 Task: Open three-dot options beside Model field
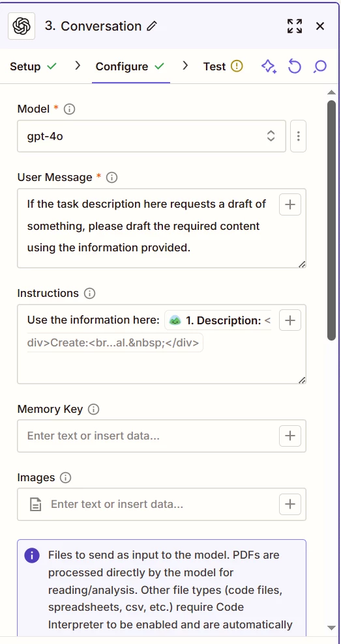[x=298, y=136]
